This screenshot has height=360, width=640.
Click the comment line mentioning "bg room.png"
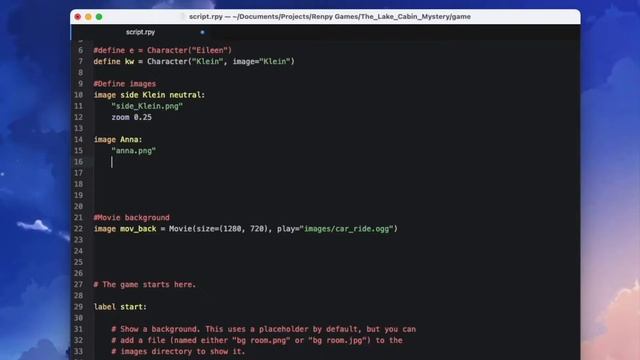[x=257, y=340]
